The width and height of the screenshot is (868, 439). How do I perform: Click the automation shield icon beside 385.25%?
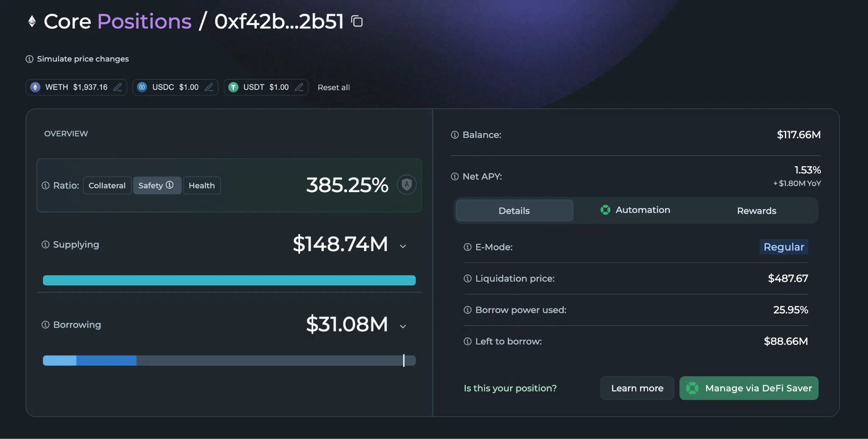[406, 185]
